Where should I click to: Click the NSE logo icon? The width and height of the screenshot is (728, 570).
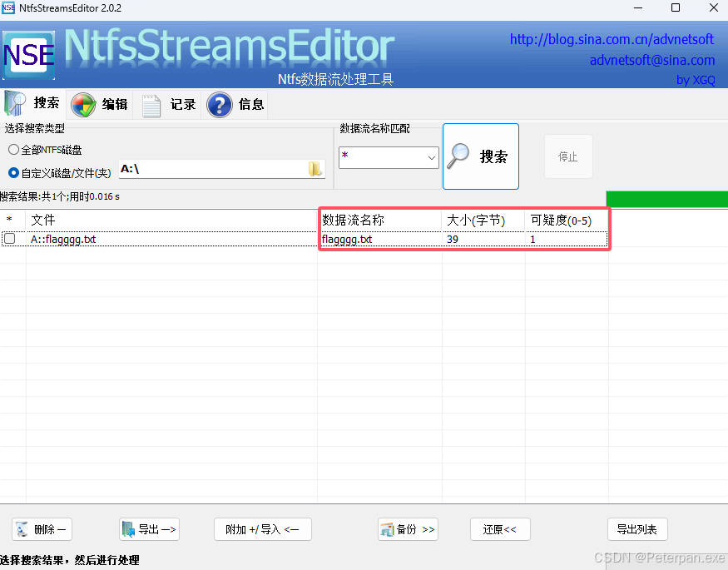coord(29,55)
